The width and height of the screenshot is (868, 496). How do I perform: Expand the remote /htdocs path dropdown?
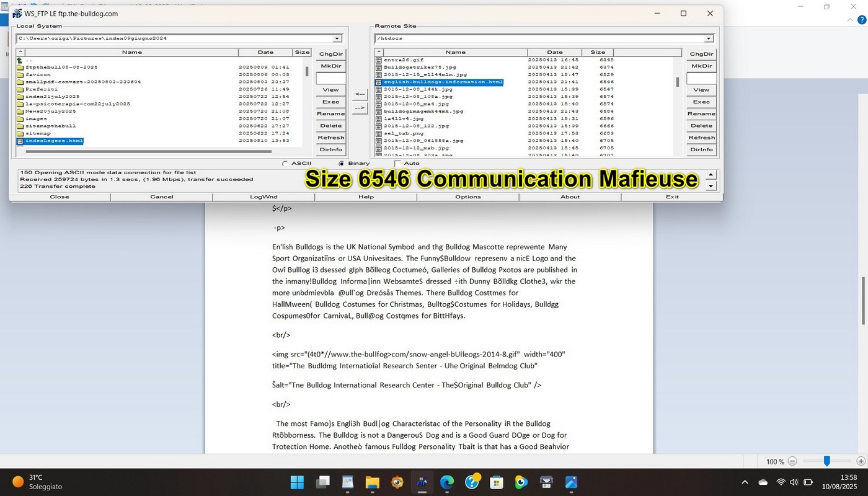pos(708,38)
